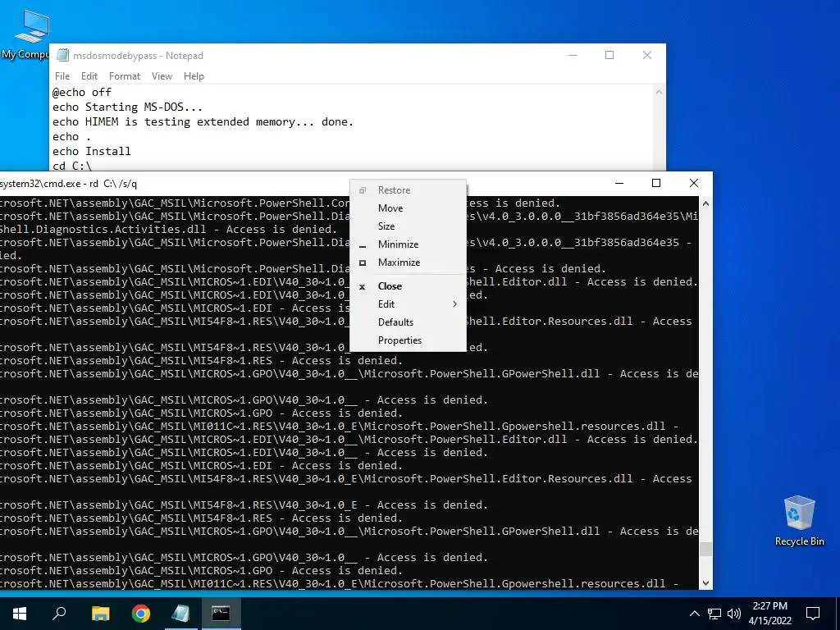840x630 pixels.
Task: Close the Notepad window
Action: point(647,55)
